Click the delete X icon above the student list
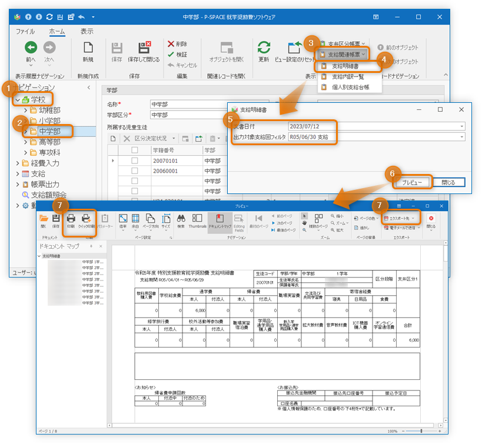Image resolution: width=482 pixels, height=448 pixels. pyautogui.click(x=127, y=139)
